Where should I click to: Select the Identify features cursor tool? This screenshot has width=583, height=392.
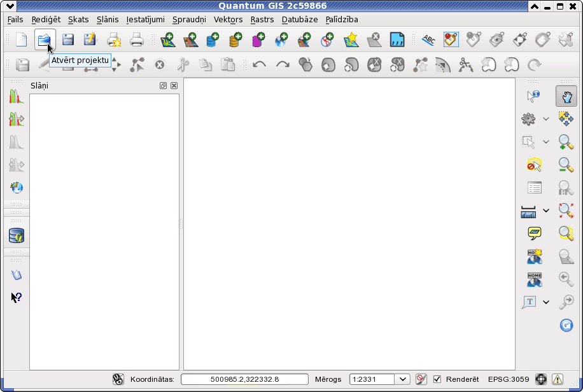coord(533,96)
